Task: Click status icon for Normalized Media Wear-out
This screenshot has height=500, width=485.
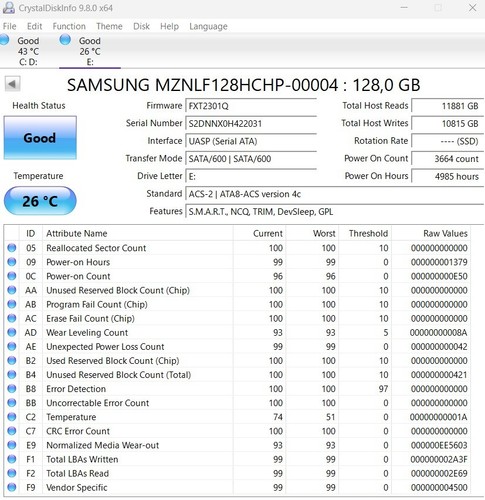Action: [12, 445]
